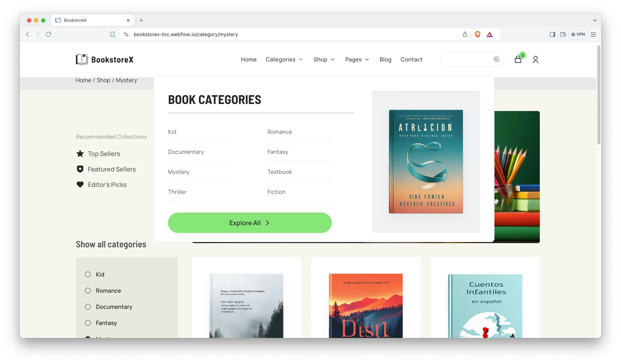Screen dimensions: 621x364
Task: Reload the current page
Action: pyautogui.click(x=48, y=34)
